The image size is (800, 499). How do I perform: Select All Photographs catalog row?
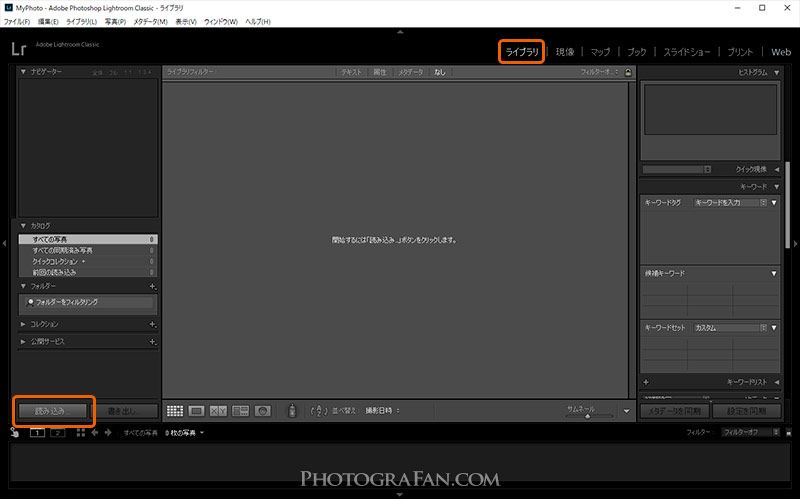[x=88, y=239]
